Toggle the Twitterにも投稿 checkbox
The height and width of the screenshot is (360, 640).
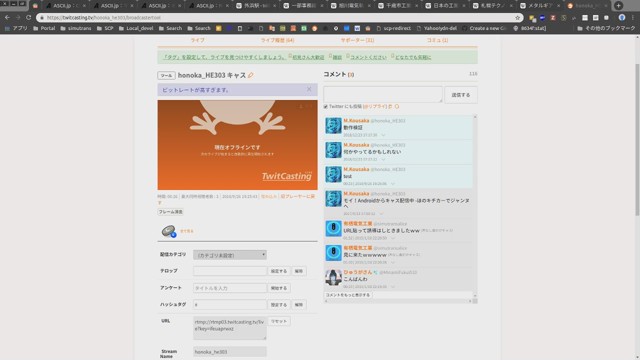[x=326, y=107]
